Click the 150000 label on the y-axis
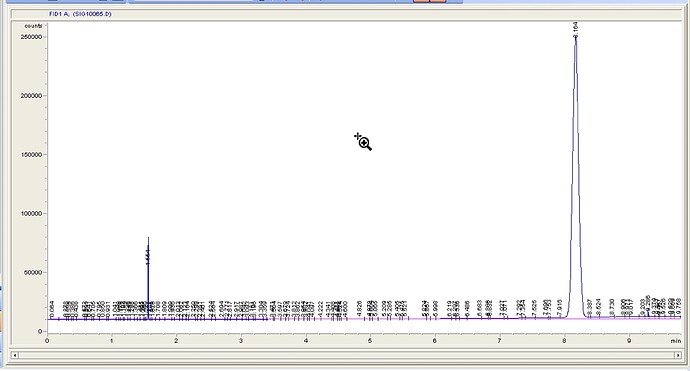This screenshot has height=371, width=690. click(31, 155)
